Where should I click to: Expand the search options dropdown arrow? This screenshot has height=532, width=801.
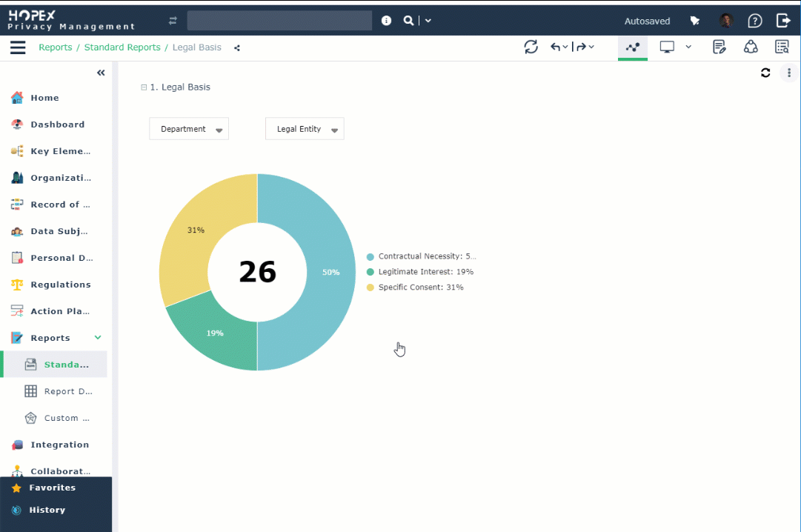point(428,21)
